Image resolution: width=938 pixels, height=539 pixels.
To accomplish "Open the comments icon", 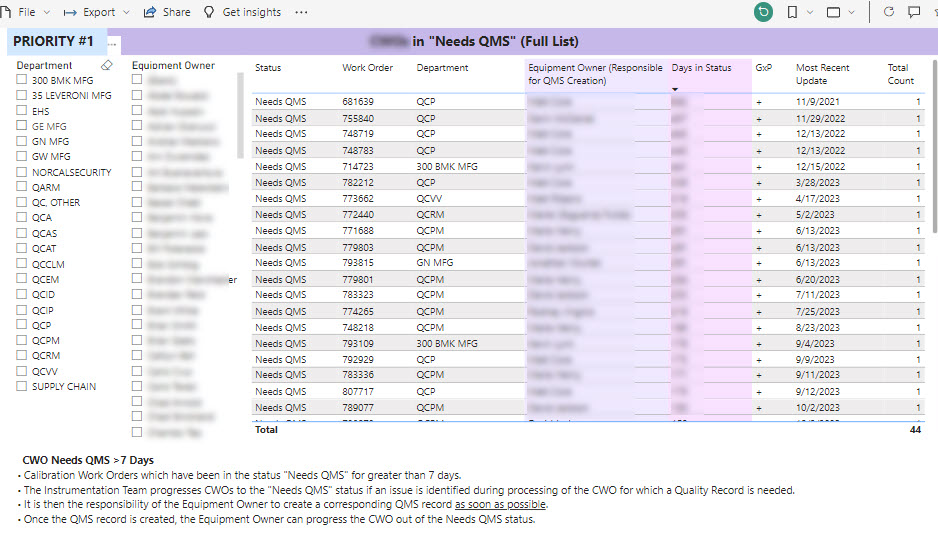I will point(913,12).
